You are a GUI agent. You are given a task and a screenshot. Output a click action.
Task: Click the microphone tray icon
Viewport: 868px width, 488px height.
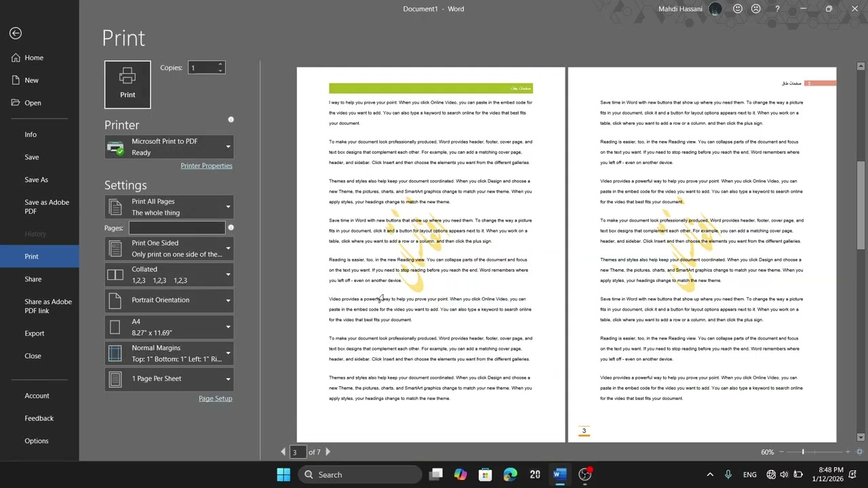pyautogui.click(x=728, y=474)
